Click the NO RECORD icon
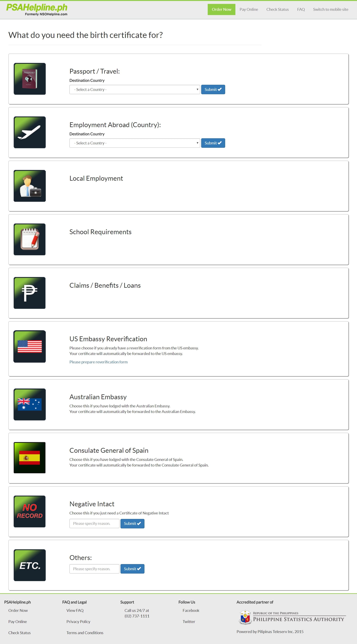Screen dimensions: 357x644 tap(30, 511)
